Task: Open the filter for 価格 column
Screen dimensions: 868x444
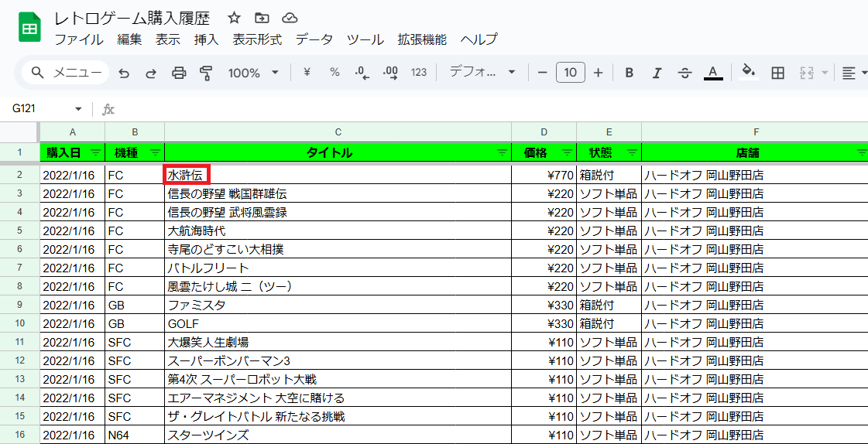Action: tap(568, 152)
